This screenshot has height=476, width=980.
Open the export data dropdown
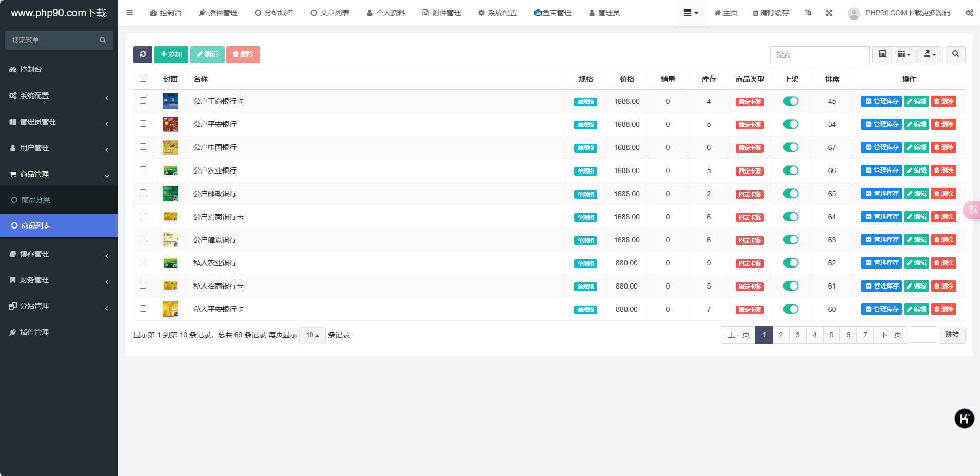(x=930, y=54)
